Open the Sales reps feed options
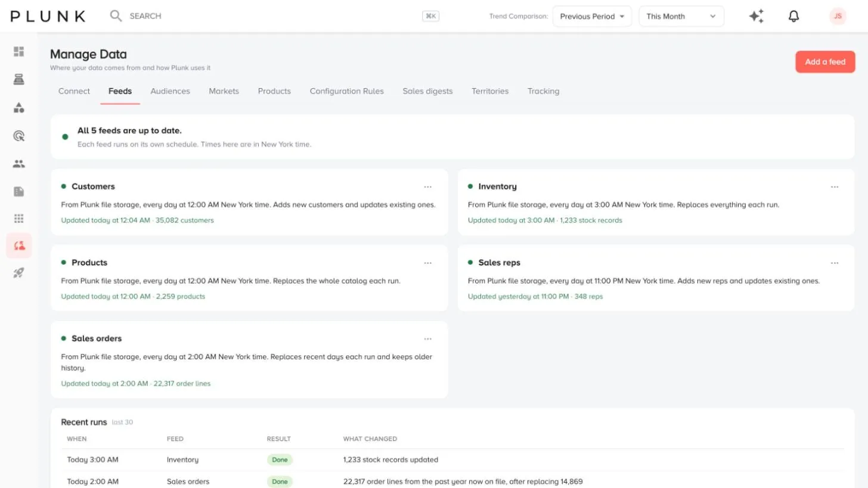This screenshot has width=868, height=488. [835, 263]
